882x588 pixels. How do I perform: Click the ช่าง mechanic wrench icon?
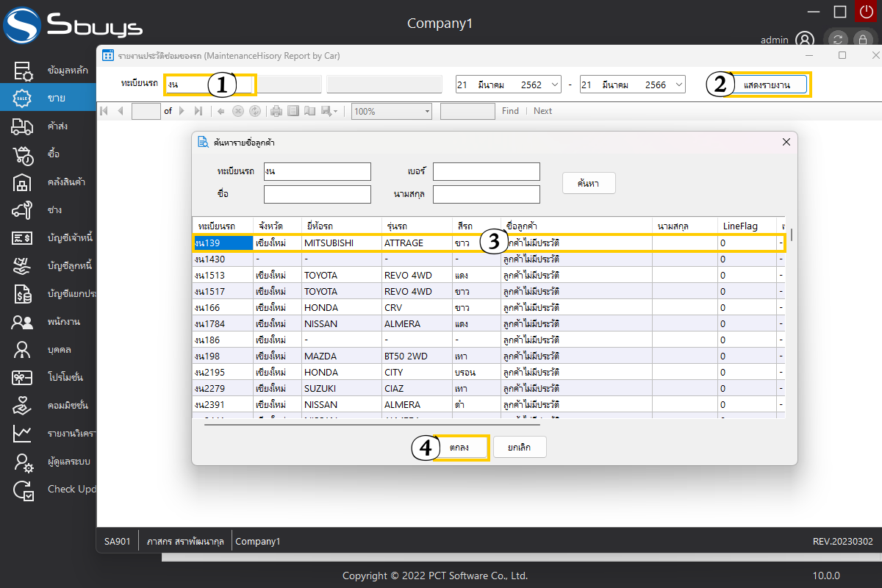[22, 210]
